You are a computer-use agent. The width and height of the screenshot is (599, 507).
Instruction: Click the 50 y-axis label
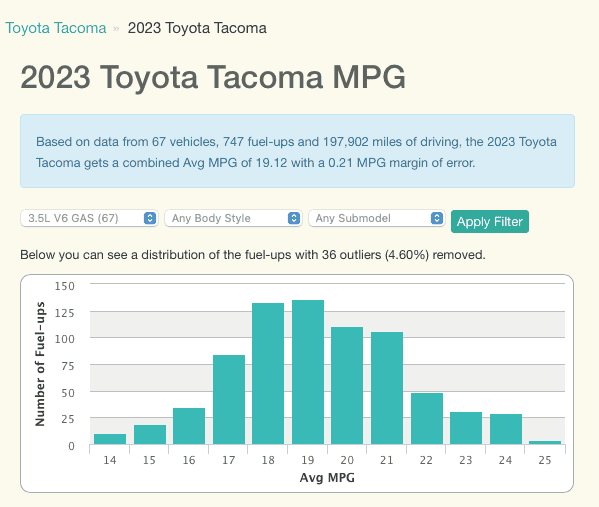click(68, 393)
